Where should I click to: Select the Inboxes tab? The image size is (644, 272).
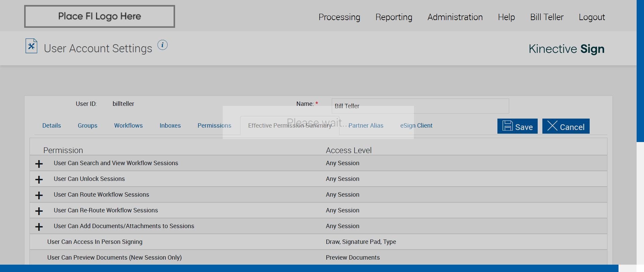coord(170,126)
